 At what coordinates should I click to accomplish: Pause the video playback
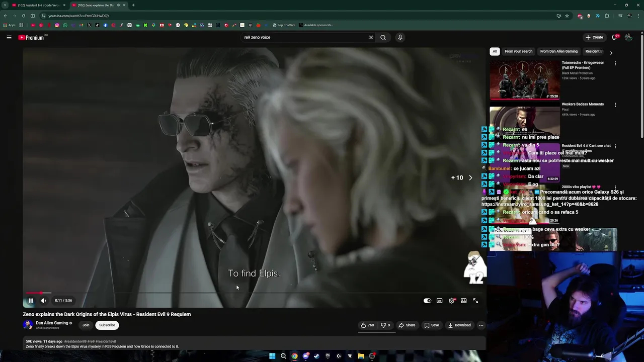tap(31, 301)
